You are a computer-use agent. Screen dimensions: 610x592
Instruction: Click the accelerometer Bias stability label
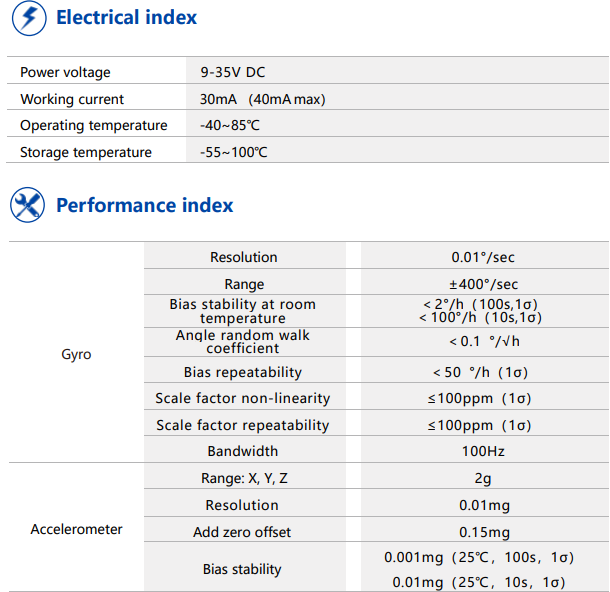tap(242, 569)
